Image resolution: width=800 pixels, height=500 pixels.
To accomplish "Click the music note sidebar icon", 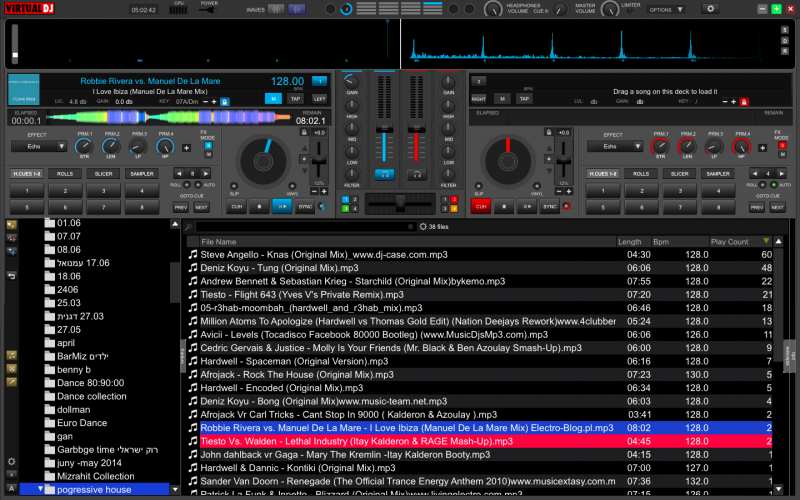I will 11,355.
